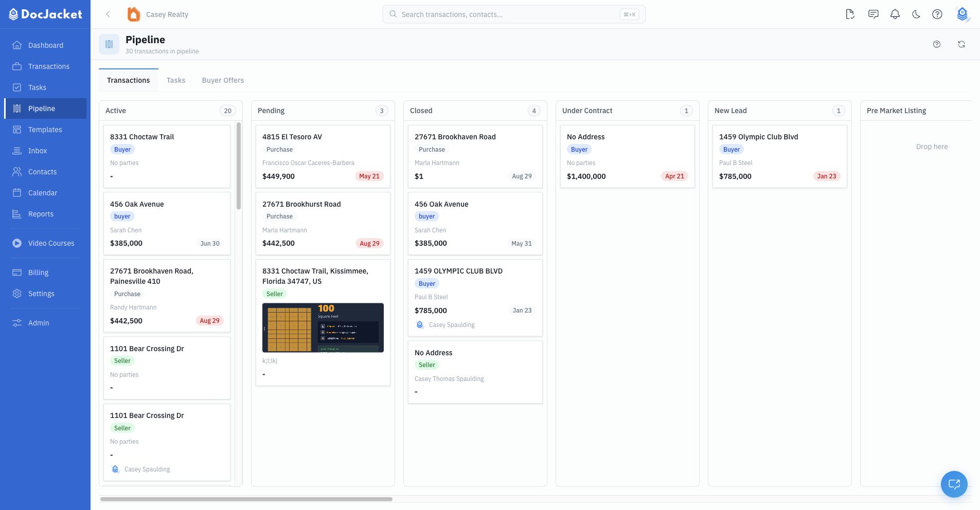Refresh the pipeline
This screenshot has width=980, height=510.
click(961, 44)
